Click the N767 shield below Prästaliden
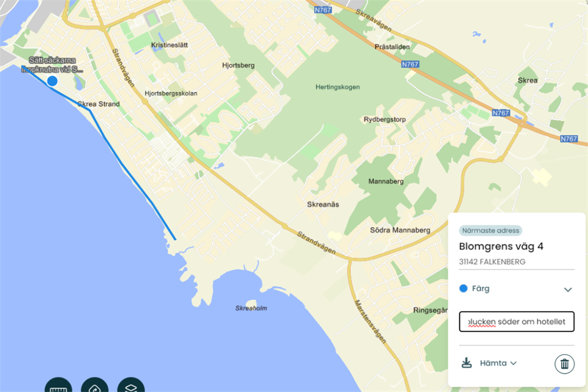This screenshot has width=588, height=392. pos(410,64)
